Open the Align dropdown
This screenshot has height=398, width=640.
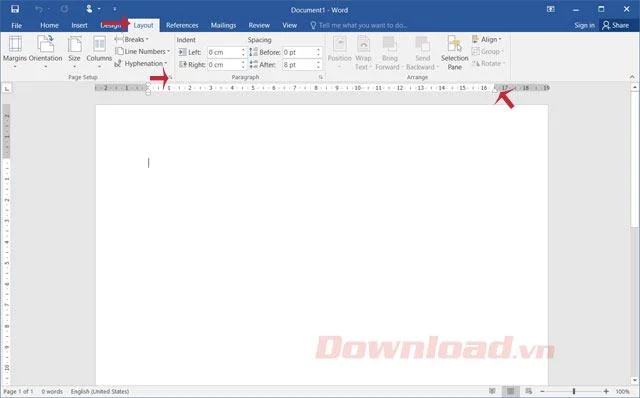487,40
